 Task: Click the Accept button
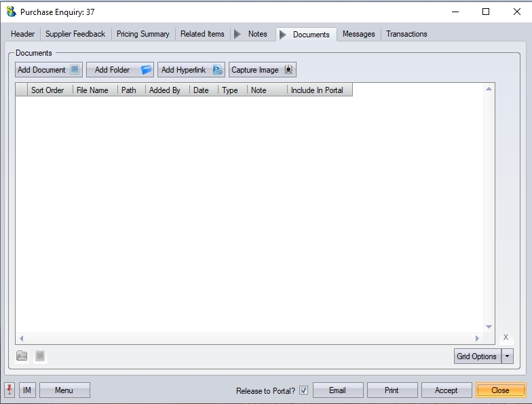click(446, 390)
